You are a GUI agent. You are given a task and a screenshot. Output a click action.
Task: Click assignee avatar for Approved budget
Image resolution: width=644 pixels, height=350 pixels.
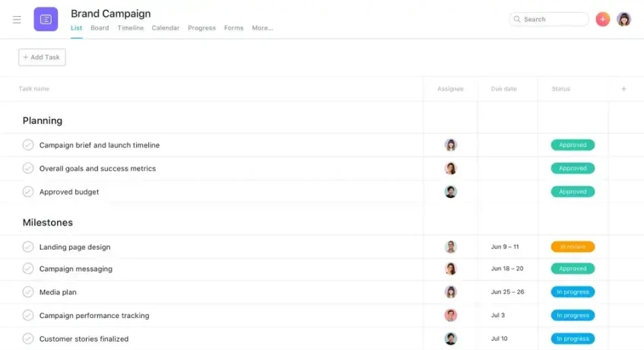(451, 192)
